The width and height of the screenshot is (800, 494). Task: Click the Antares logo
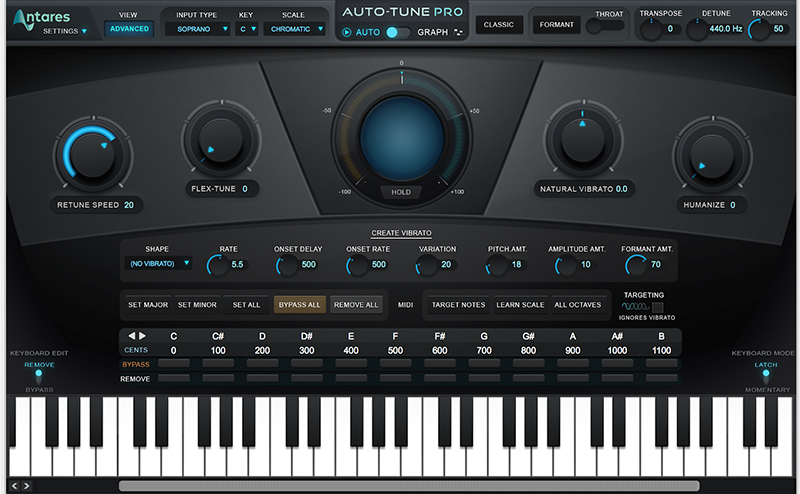(42, 18)
